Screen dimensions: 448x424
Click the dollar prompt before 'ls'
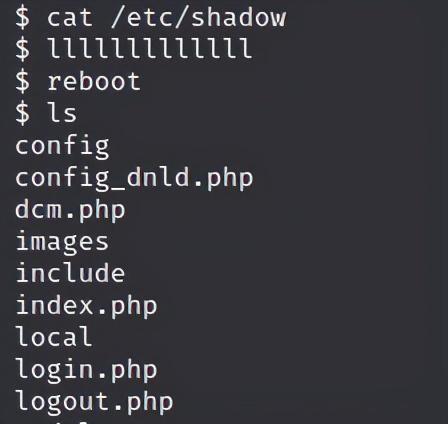(x=22, y=113)
